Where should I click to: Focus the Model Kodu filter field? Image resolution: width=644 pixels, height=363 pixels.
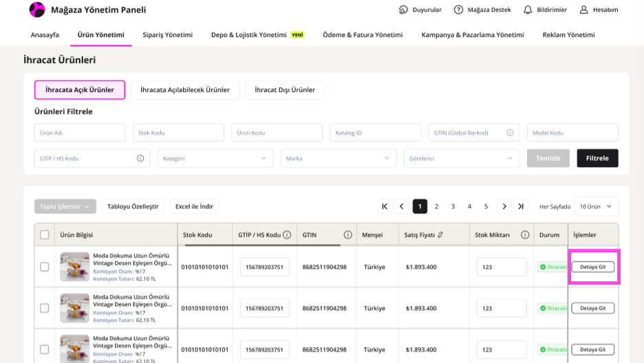point(572,133)
